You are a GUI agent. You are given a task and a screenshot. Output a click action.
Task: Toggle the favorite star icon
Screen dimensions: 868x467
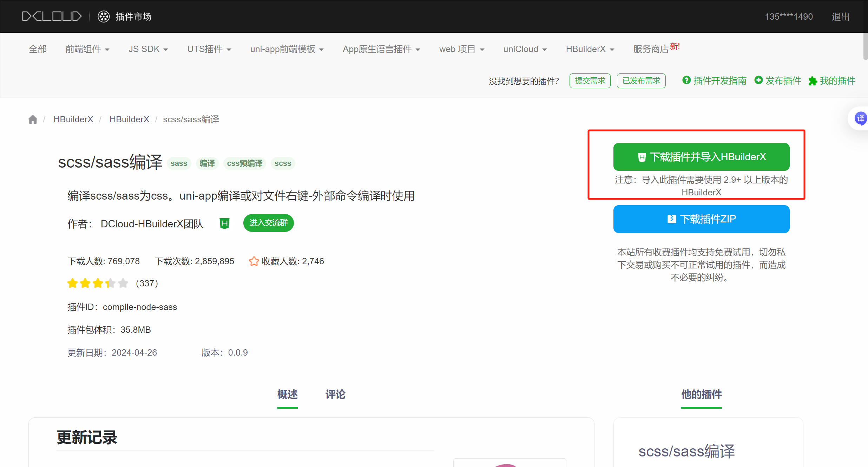[x=254, y=261]
